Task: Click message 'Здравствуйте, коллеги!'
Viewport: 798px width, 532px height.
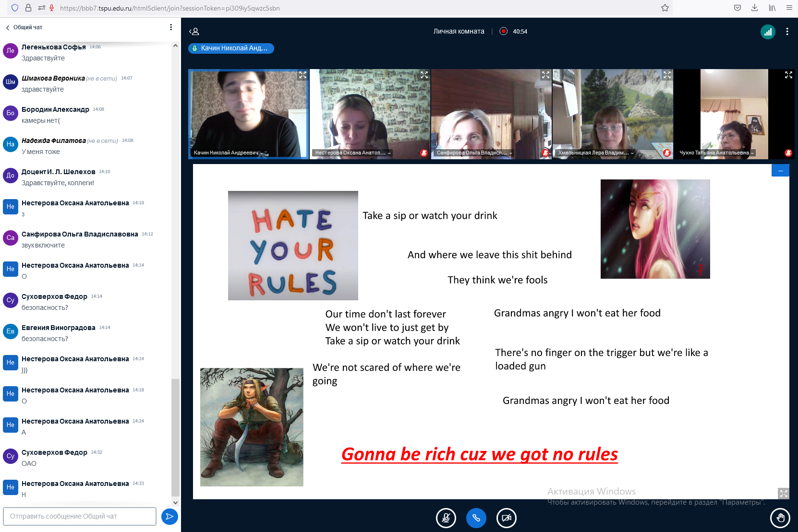Action: click(58, 183)
